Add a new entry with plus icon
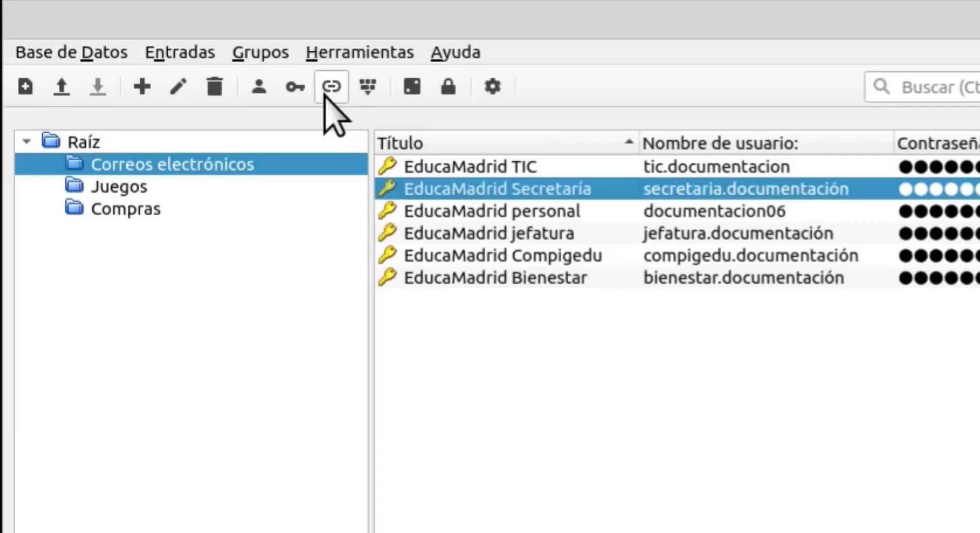 142,86
